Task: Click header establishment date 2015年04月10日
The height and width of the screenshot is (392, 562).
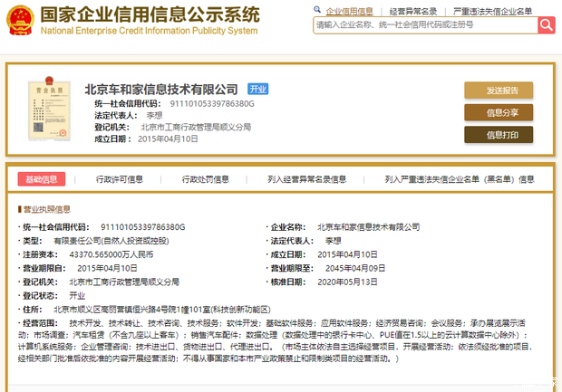Action: coord(168,139)
